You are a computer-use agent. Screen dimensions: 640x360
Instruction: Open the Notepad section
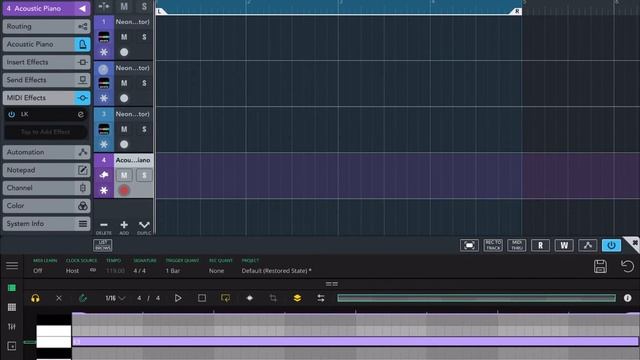coord(47,170)
